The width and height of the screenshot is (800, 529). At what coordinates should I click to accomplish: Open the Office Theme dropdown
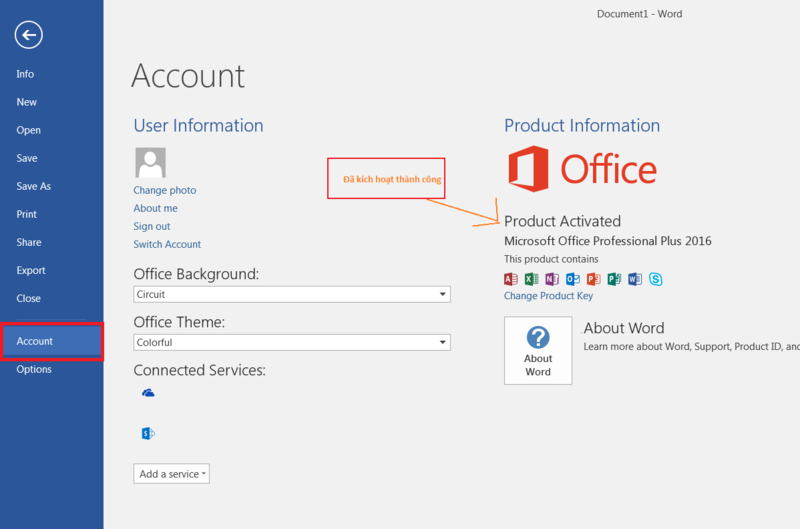pyautogui.click(x=292, y=342)
